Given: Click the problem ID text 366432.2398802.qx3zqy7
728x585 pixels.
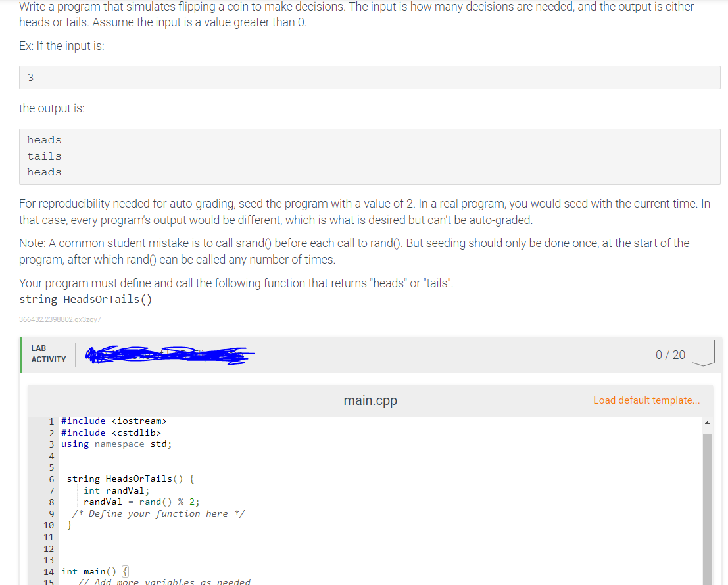Looking at the screenshot, I should pos(60,319).
